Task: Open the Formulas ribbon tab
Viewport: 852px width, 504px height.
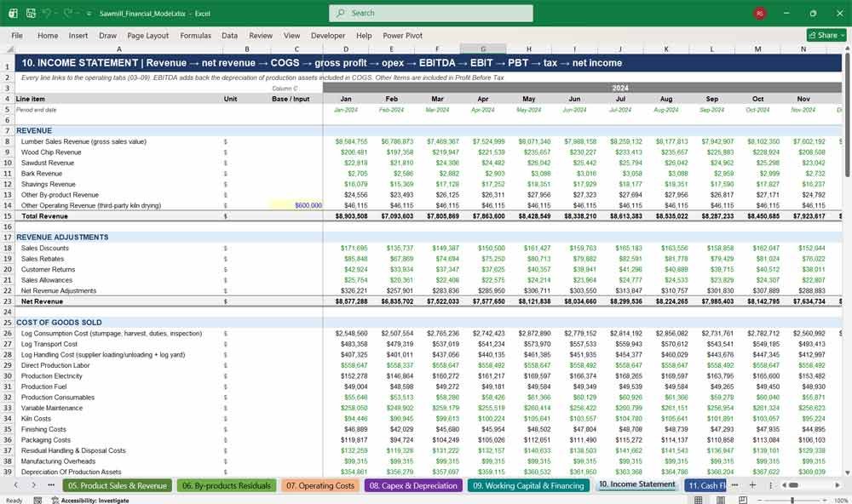Action: [x=196, y=35]
